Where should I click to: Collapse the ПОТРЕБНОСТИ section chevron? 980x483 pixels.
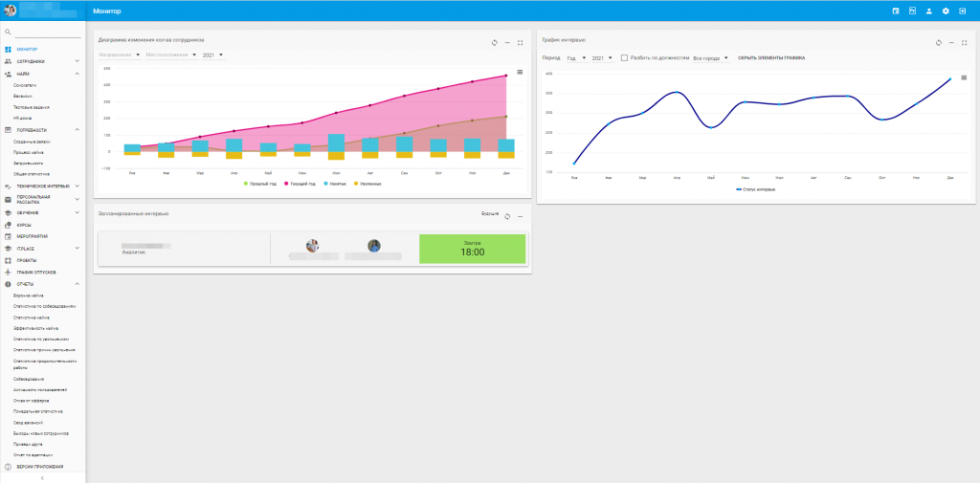click(77, 130)
